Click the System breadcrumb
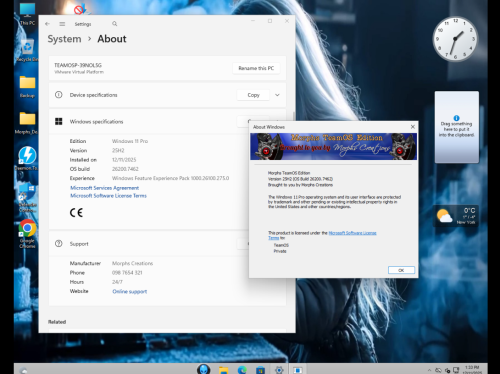The height and width of the screenshot is (374, 500). pyautogui.click(x=64, y=39)
